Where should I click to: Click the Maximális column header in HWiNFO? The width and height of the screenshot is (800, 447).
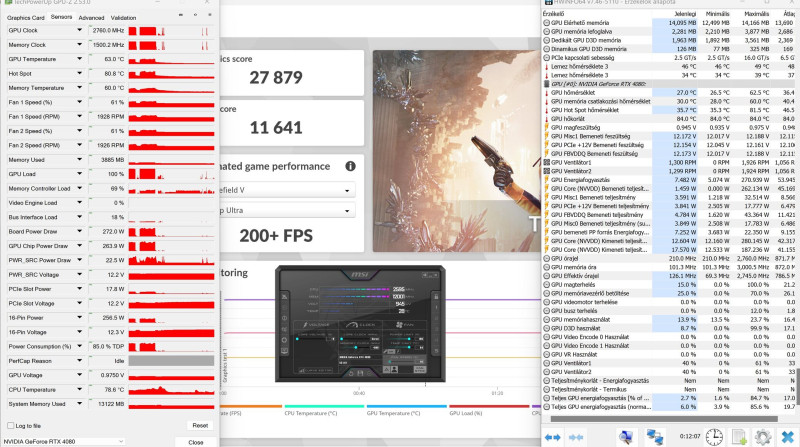click(756, 14)
